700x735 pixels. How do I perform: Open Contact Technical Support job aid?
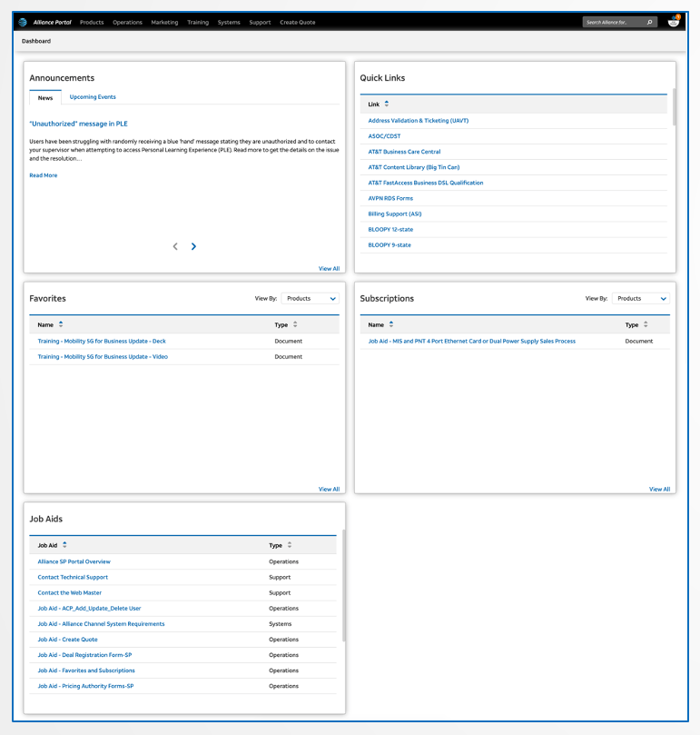click(73, 577)
